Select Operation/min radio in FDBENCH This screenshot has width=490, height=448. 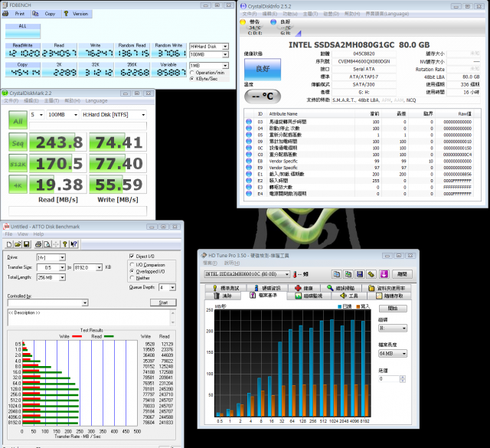pyautogui.click(x=192, y=73)
